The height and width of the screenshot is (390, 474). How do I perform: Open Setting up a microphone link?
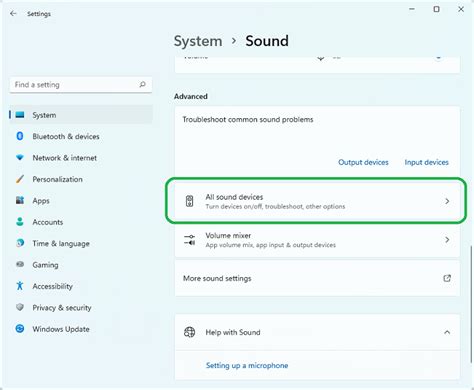click(x=247, y=365)
